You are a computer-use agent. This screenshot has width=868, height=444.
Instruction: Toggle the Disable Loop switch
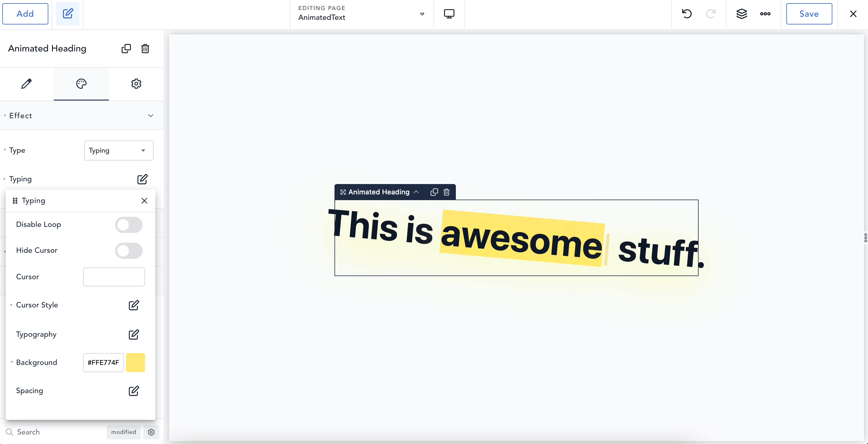point(129,225)
